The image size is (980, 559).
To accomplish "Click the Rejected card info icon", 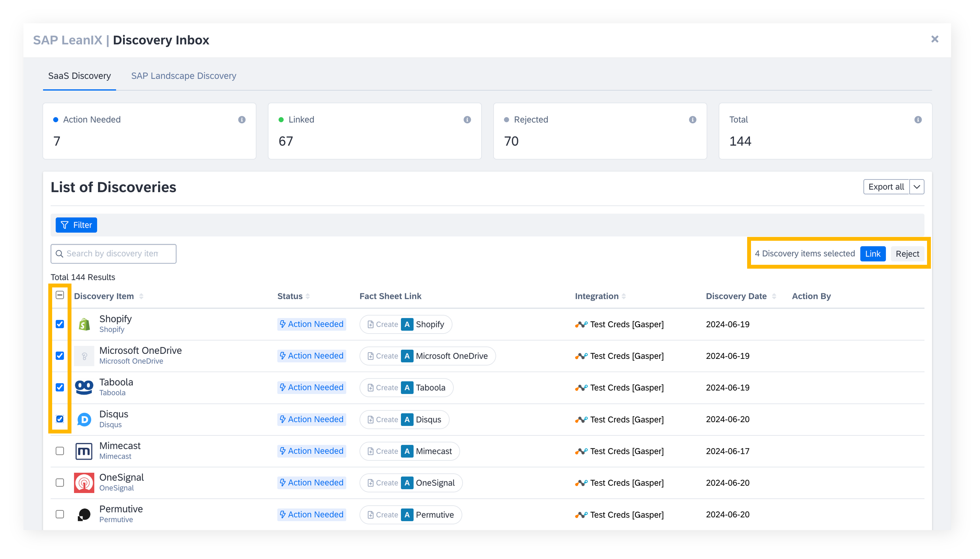I will [693, 120].
